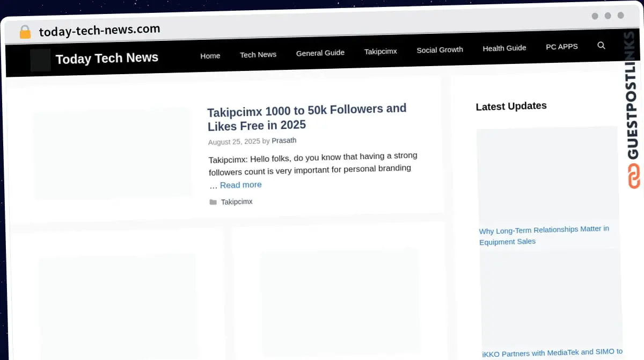The width and height of the screenshot is (644, 360).
Task: Open the Social Growth section
Action: [440, 49]
